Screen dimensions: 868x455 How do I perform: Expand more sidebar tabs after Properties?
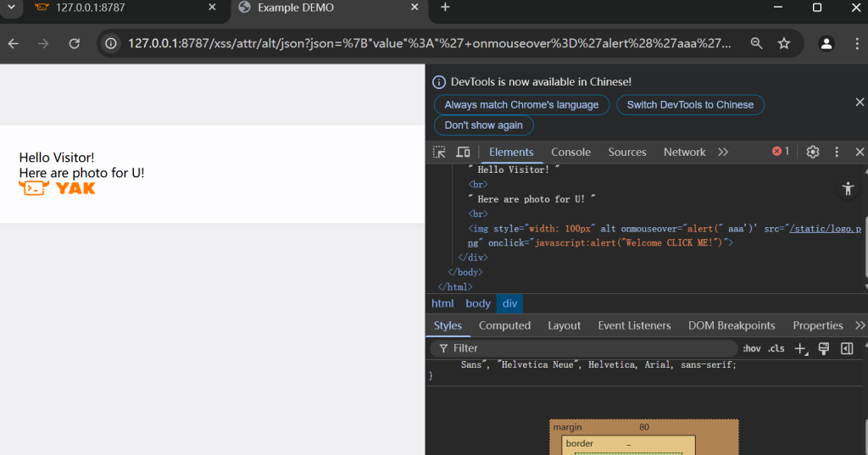coord(860,325)
